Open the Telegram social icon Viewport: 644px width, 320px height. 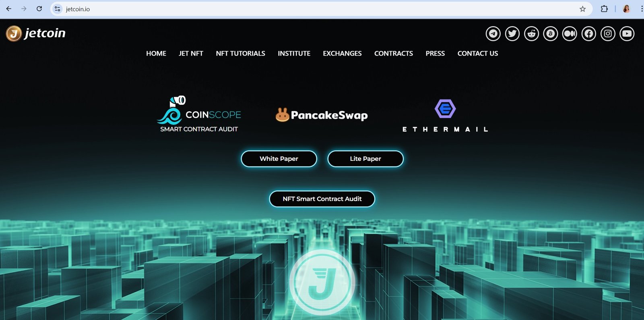pos(493,33)
